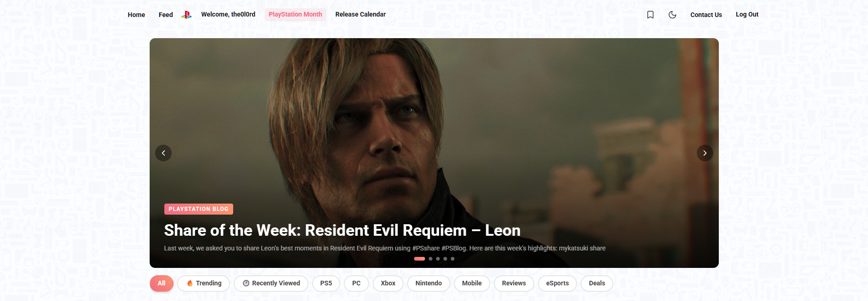Open the PlayStation Blog category tag
The height and width of the screenshot is (301, 868).
pyautogui.click(x=199, y=209)
